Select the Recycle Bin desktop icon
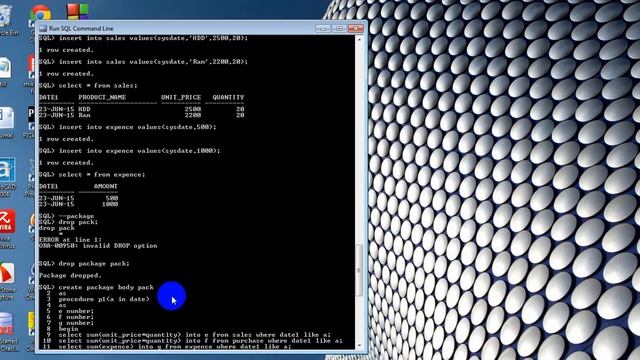This screenshot has width=640, height=360. 6,18
